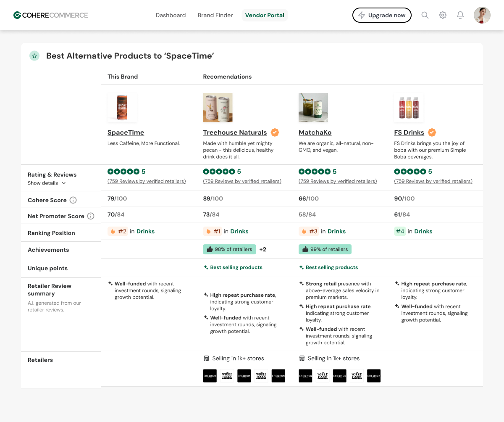The height and width of the screenshot is (422, 504).
Task: Open the FS Drinks brand link
Action: pos(409,132)
